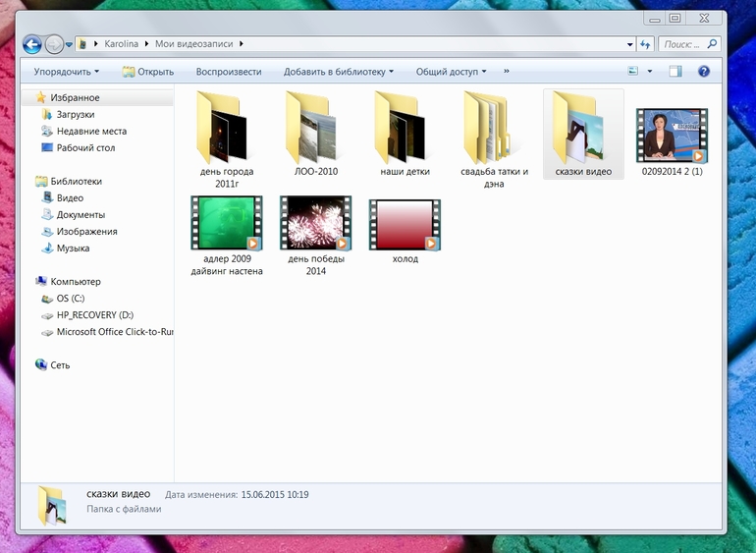Image resolution: width=756 pixels, height=553 pixels.
Task: Select the день города 2011г folder
Action: [227, 139]
